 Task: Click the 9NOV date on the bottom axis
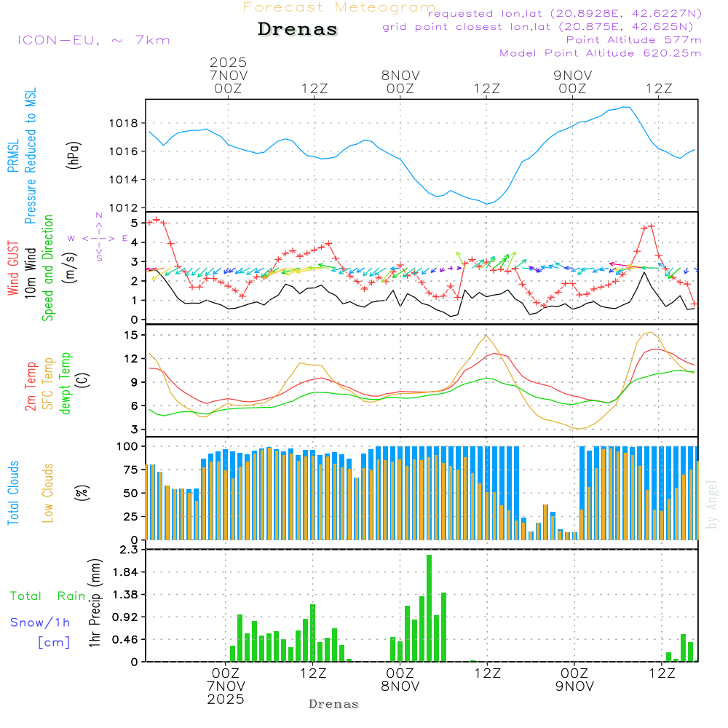[574, 687]
